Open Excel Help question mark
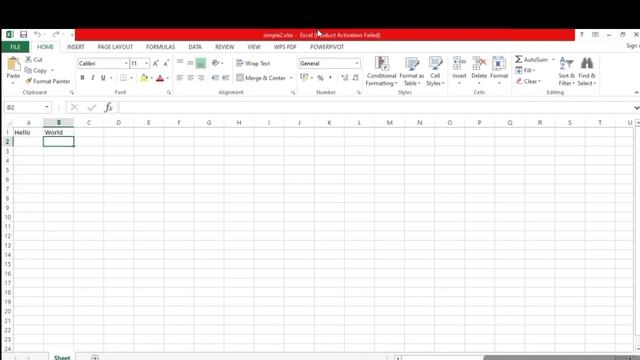The width and height of the screenshot is (640, 360). pos(581,35)
